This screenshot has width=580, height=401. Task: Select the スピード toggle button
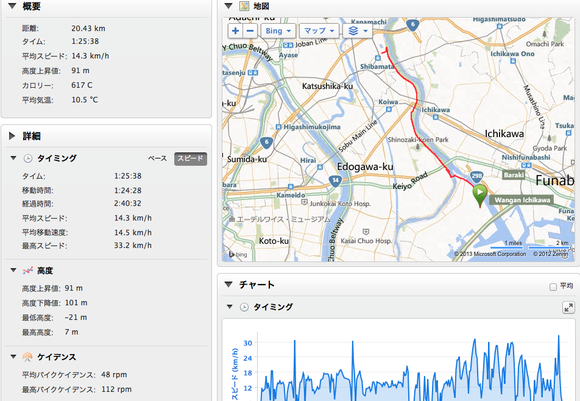click(190, 159)
